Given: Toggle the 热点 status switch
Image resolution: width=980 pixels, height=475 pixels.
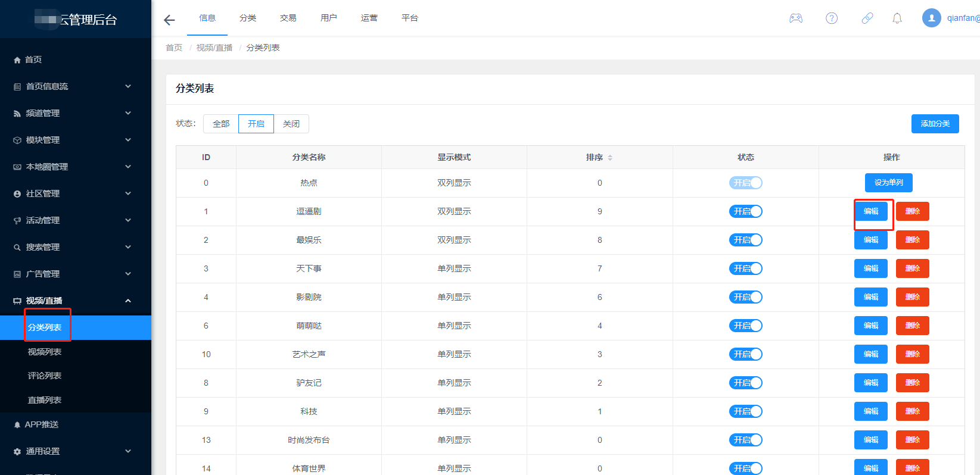Looking at the screenshot, I should tap(746, 183).
